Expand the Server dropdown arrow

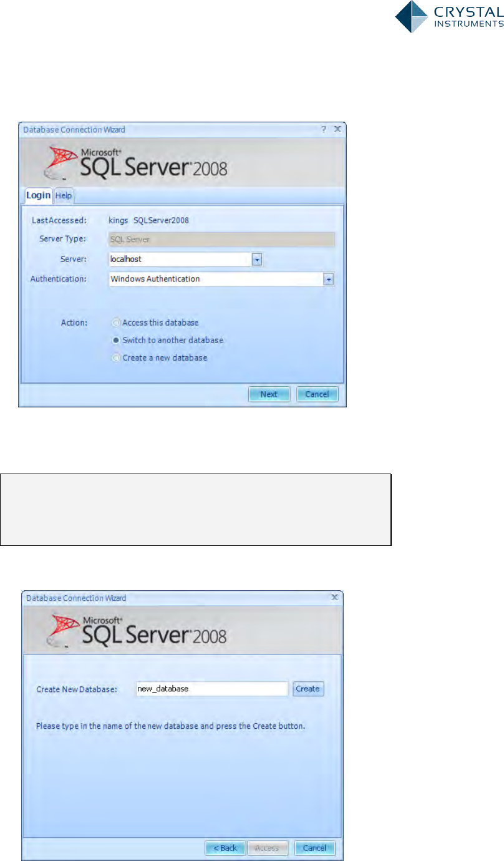coord(256,259)
